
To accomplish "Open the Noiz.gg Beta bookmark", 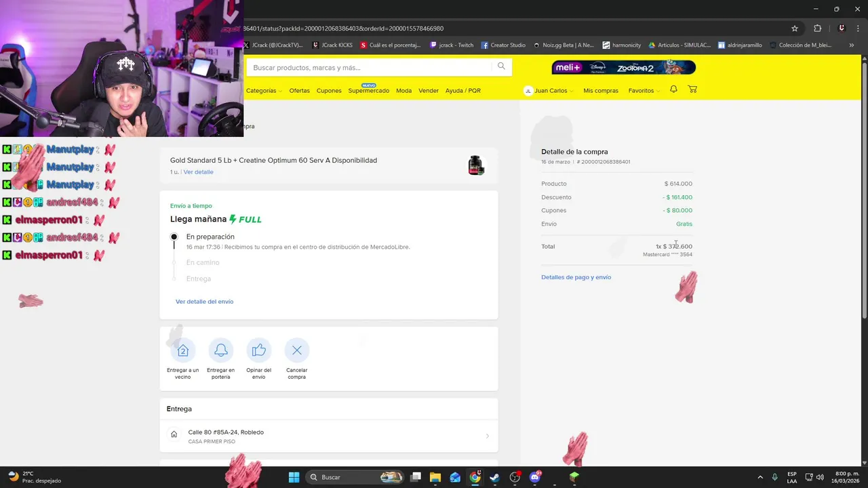I will point(564,45).
